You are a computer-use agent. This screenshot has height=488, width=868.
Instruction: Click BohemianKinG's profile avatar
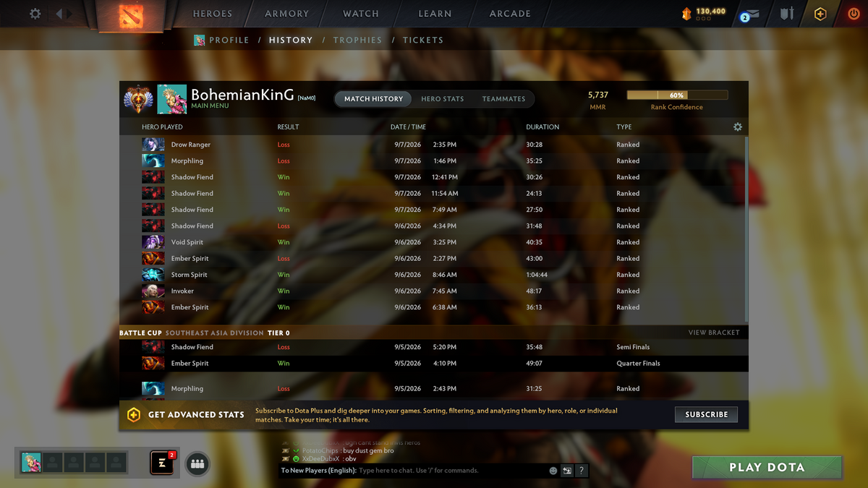pyautogui.click(x=172, y=99)
